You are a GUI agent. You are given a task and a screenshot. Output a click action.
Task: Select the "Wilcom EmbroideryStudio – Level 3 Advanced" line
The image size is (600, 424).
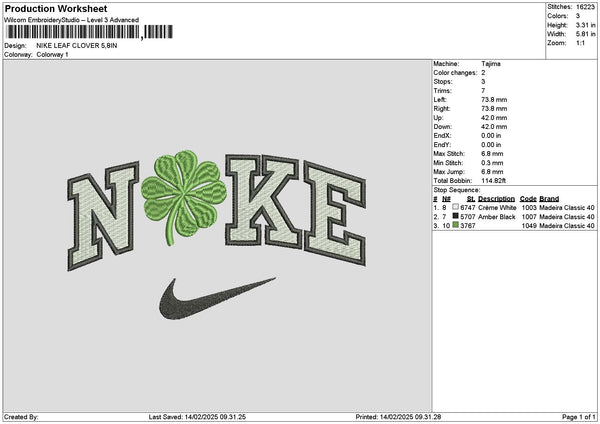coord(72,20)
